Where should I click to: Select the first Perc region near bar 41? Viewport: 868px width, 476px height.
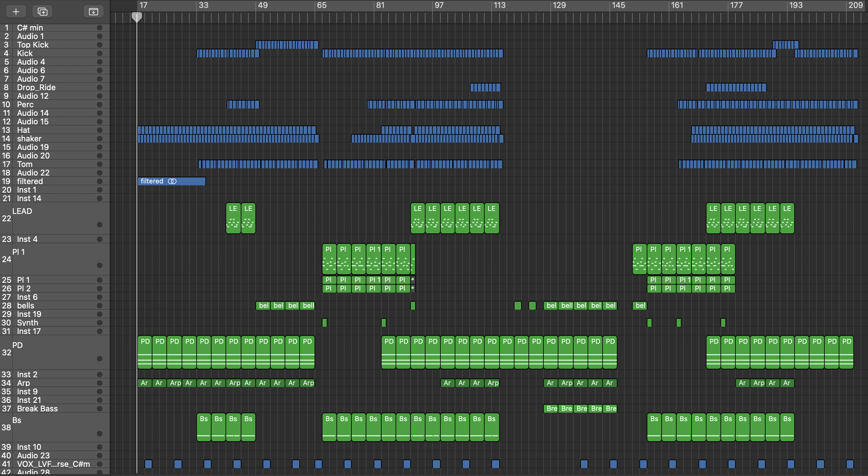point(243,105)
